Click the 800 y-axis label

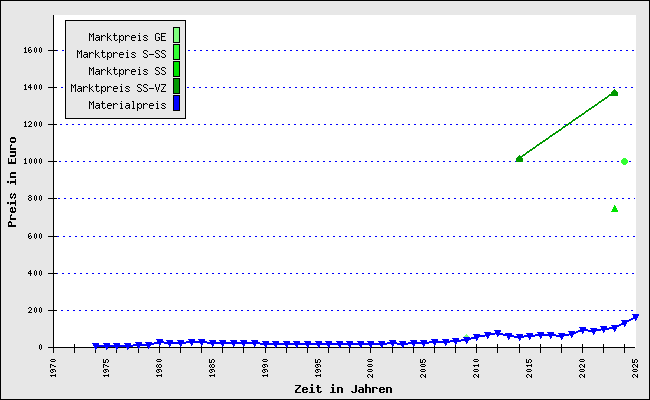click(36, 199)
